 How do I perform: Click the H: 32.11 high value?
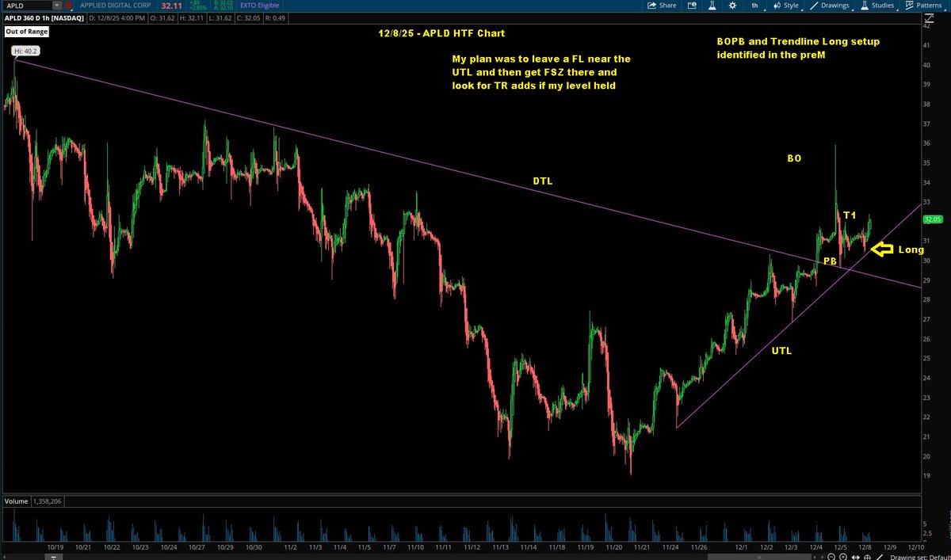[191, 18]
